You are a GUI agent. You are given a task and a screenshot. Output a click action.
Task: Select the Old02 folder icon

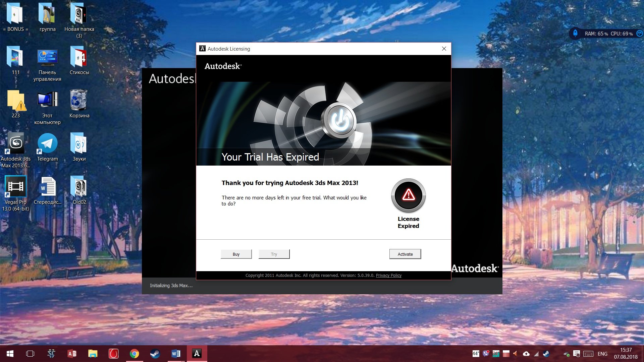tap(79, 190)
